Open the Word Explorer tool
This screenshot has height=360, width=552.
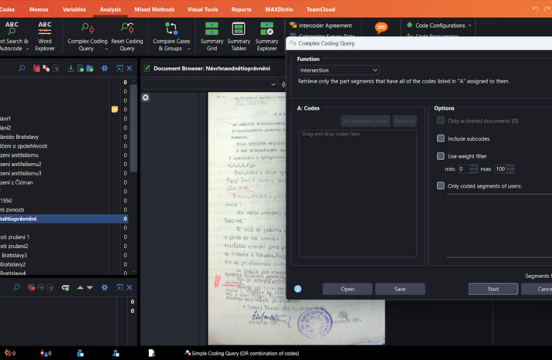click(x=45, y=36)
